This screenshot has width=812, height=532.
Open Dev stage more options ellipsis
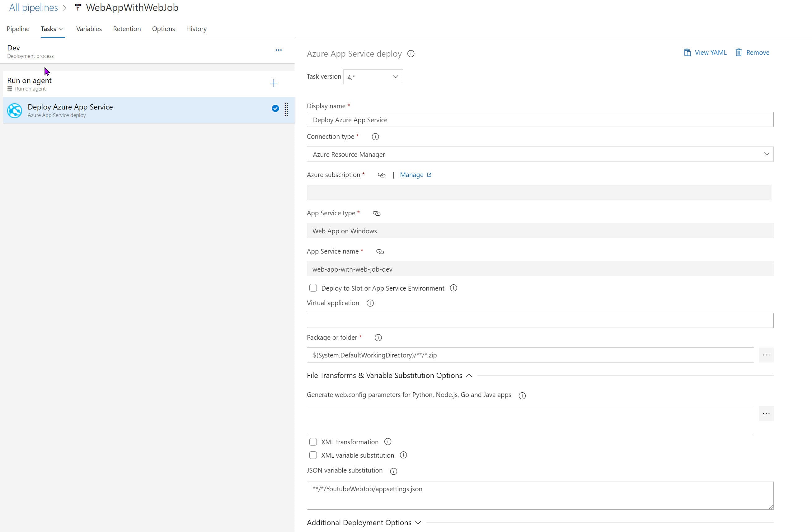[x=279, y=50]
